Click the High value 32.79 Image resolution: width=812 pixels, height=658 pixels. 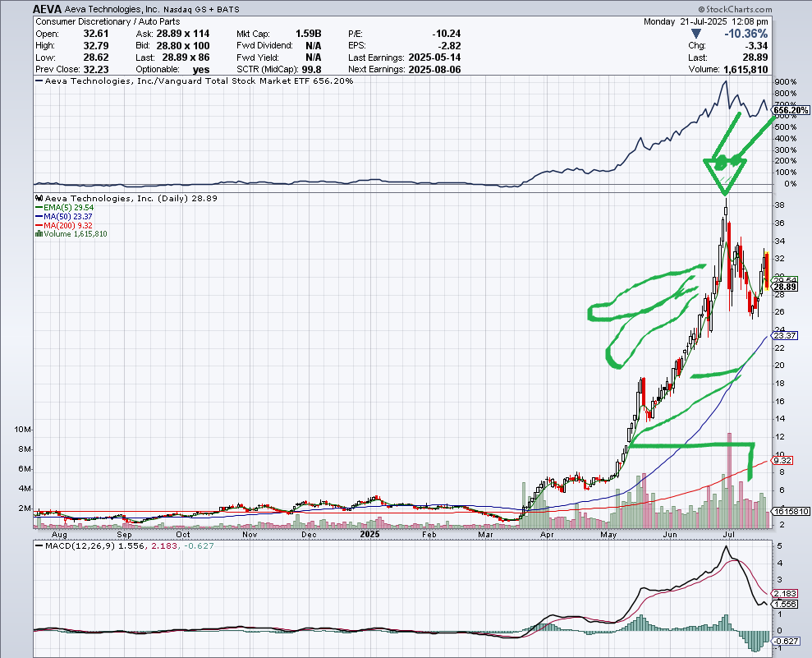(96, 46)
